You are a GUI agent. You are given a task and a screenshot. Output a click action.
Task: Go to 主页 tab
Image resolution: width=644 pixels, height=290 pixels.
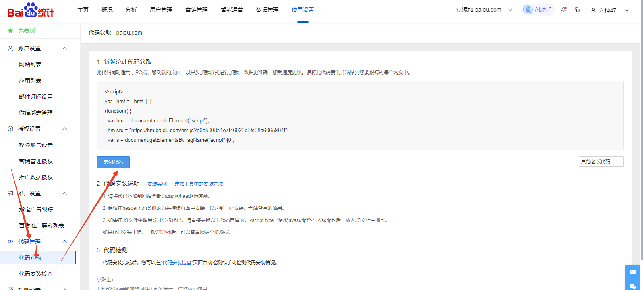coord(83,10)
